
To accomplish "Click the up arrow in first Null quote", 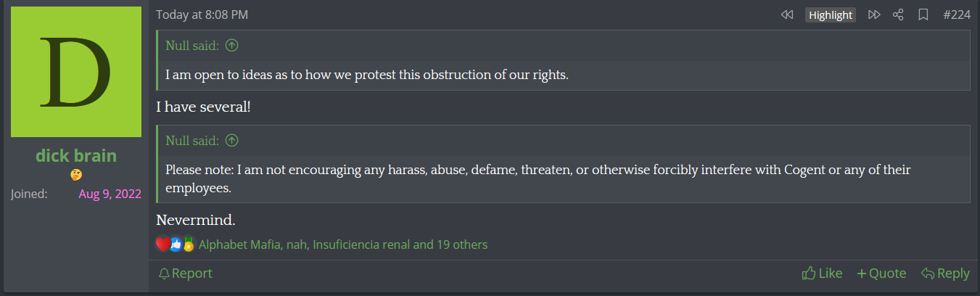I will pos(231,46).
